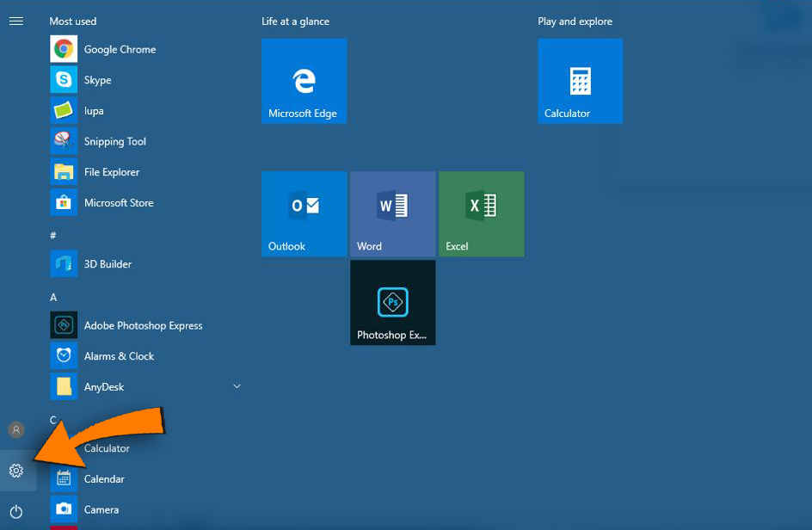The width and height of the screenshot is (812, 530).
Task: Open the Calculator tile
Action: pos(580,81)
